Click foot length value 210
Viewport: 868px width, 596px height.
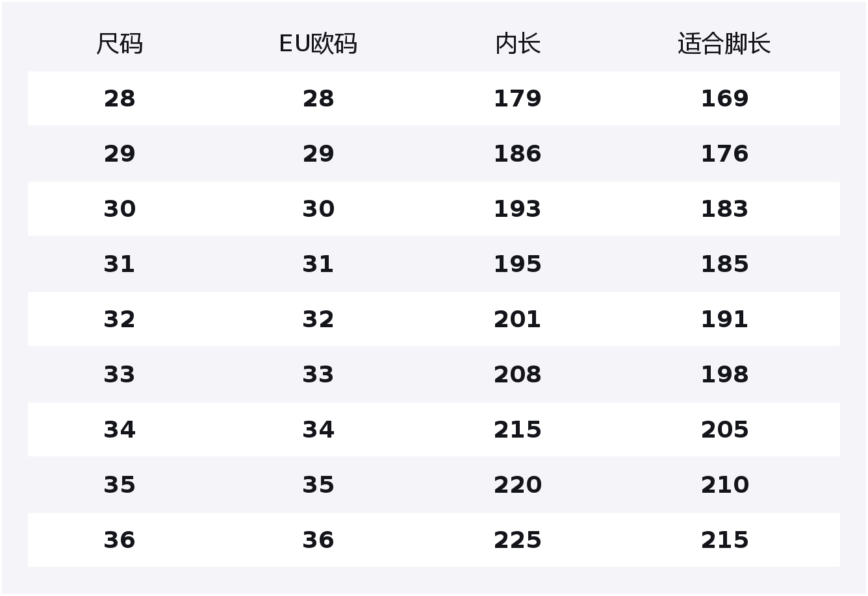[724, 485]
